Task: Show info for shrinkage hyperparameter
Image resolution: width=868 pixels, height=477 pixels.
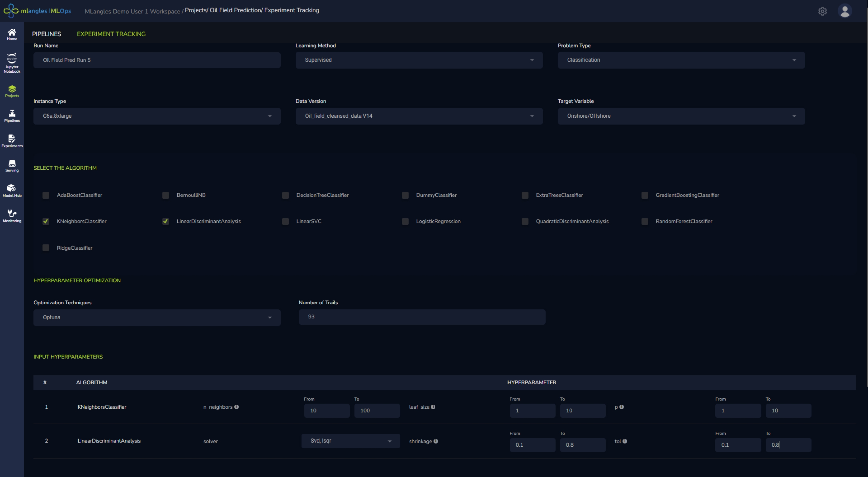Action: point(436,441)
